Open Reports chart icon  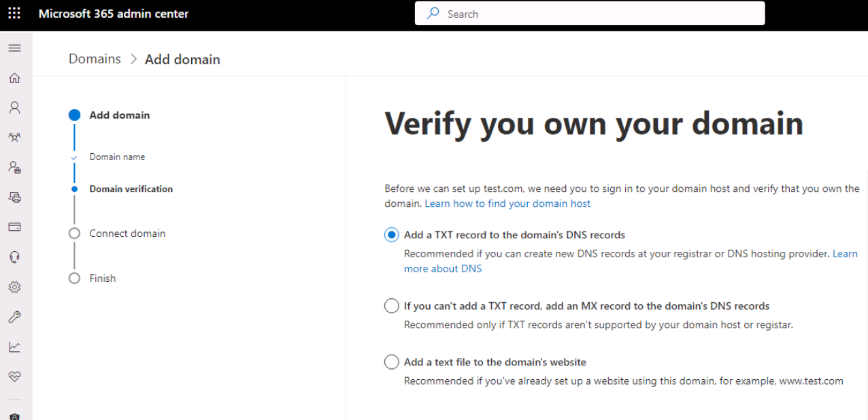click(x=14, y=346)
